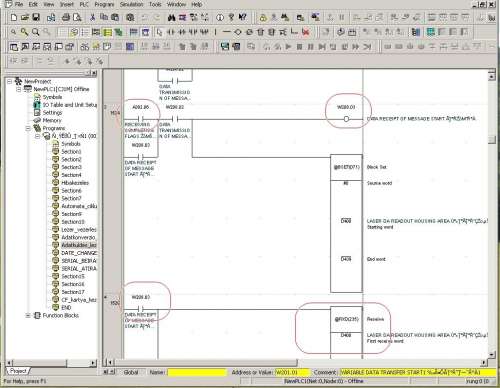Image resolution: width=500 pixels, height=388 pixels.
Task: Expand the Function Blocks node
Action: (x=28, y=315)
